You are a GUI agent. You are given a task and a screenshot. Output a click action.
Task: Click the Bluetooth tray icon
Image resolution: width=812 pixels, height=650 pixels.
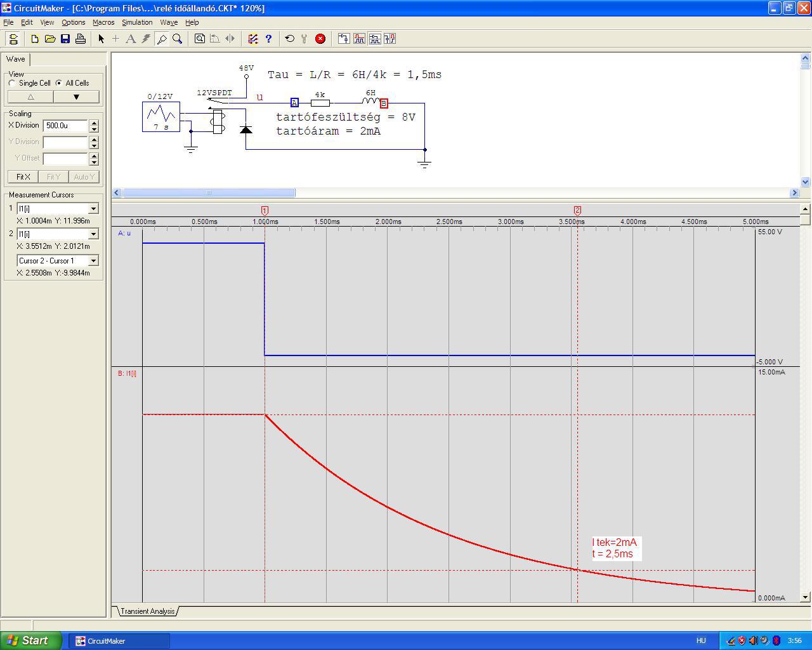pyautogui.click(x=776, y=640)
